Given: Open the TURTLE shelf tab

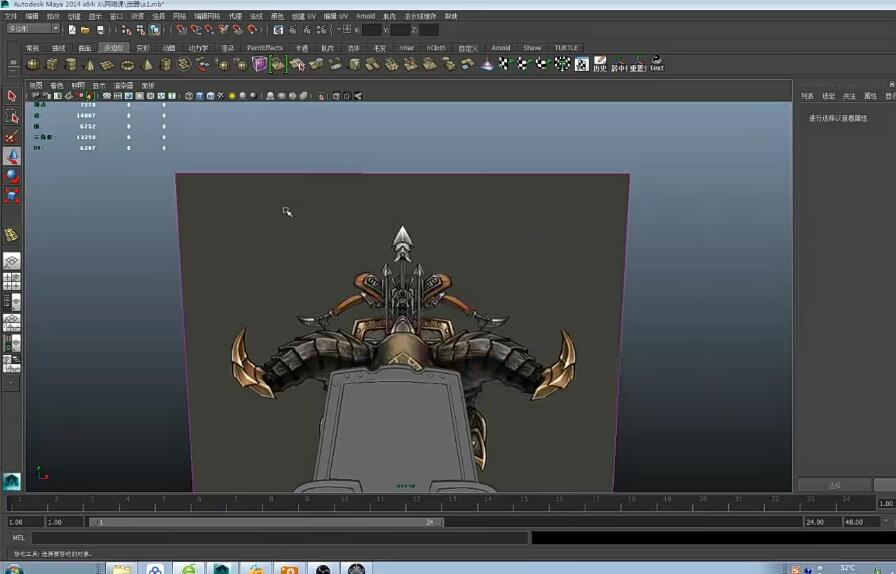Looking at the screenshot, I should point(566,48).
